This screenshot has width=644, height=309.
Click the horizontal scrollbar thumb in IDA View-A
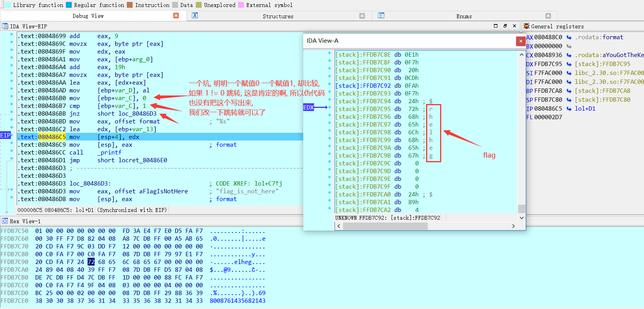(x=385, y=226)
